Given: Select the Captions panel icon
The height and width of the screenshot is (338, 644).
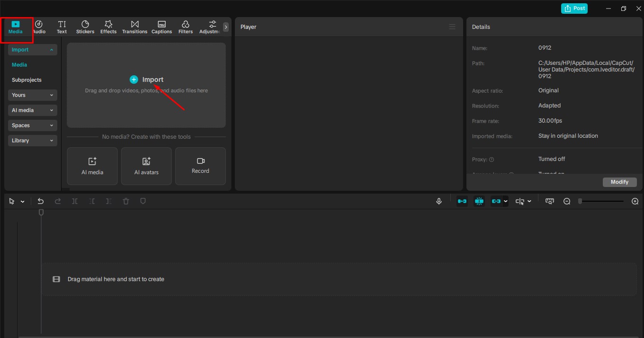Looking at the screenshot, I should click(x=161, y=27).
